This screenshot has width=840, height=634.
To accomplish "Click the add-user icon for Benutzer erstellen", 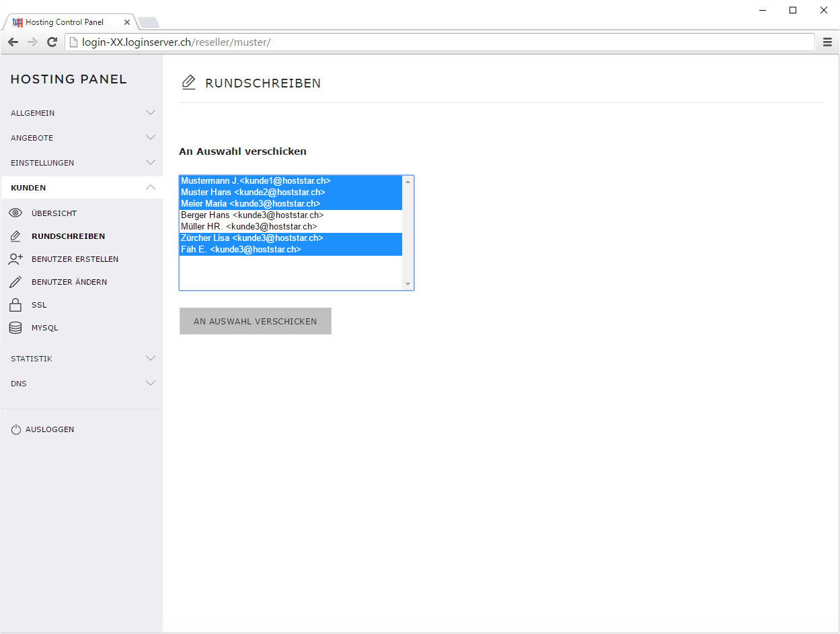I will [x=16, y=259].
